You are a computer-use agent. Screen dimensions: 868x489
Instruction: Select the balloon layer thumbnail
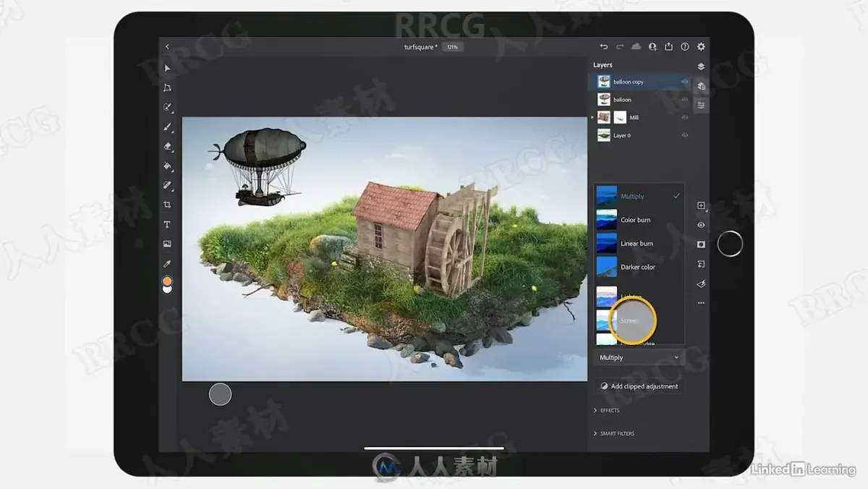click(604, 100)
